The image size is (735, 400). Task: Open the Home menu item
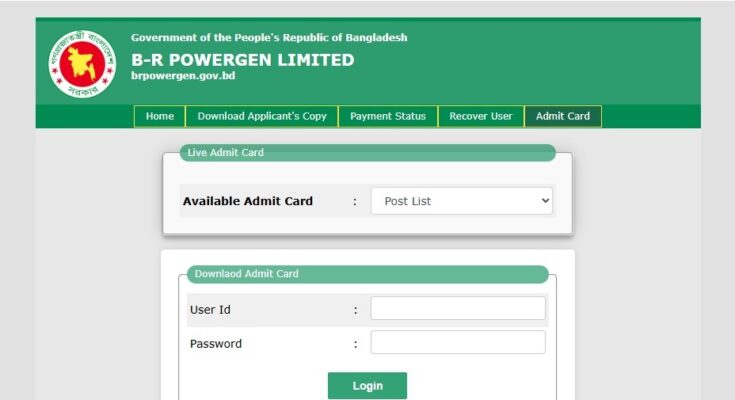pyautogui.click(x=160, y=116)
